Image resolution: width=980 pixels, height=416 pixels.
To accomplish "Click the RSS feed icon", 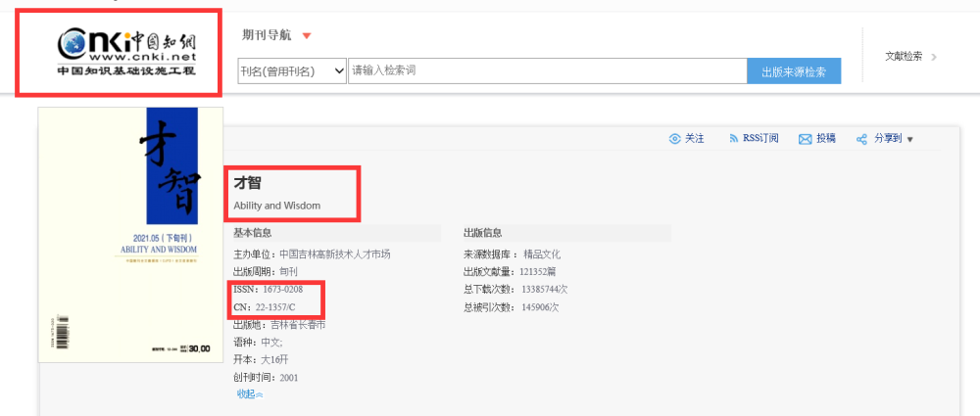I will (x=734, y=139).
